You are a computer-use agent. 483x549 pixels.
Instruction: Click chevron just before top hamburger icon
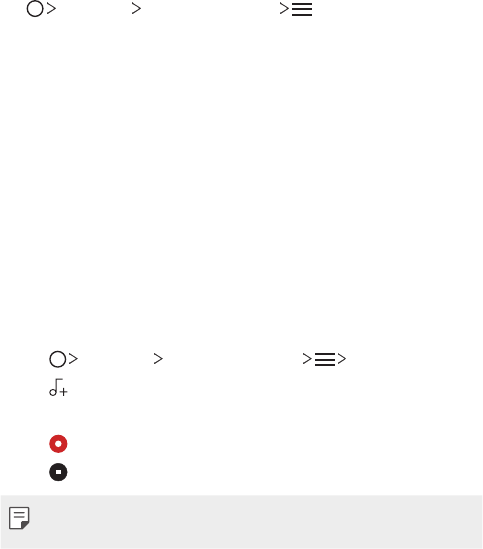[x=284, y=9]
